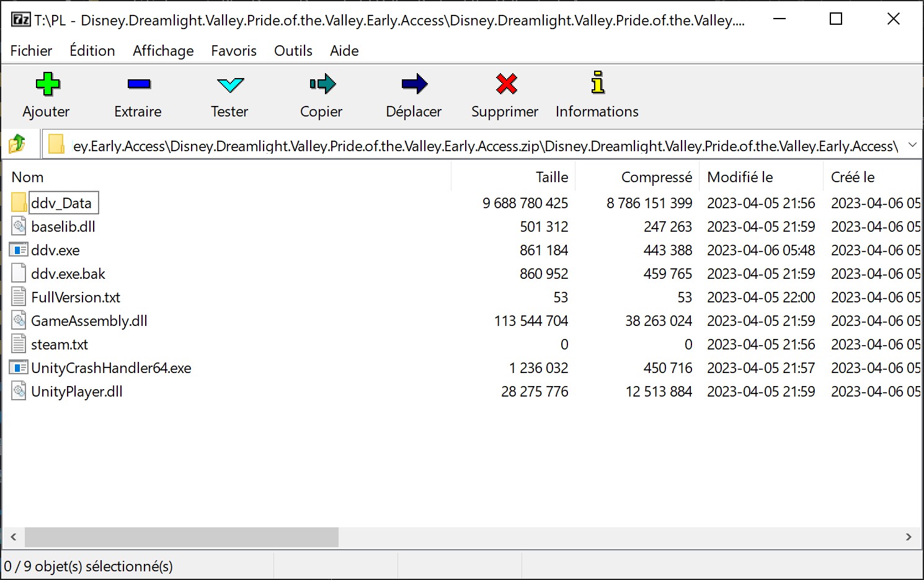924x580 pixels.
Task: Open the Outils menu
Action: tap(293, 51)
